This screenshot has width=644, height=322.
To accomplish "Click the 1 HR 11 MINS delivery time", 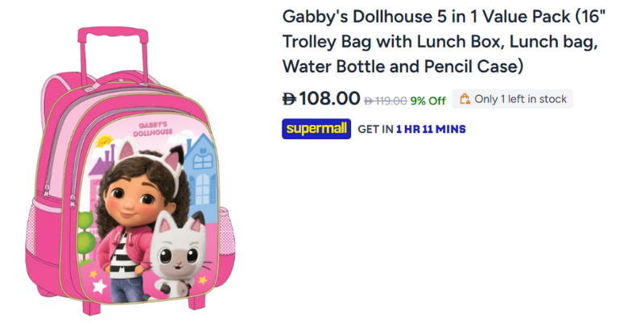I will tap(431, 129).
